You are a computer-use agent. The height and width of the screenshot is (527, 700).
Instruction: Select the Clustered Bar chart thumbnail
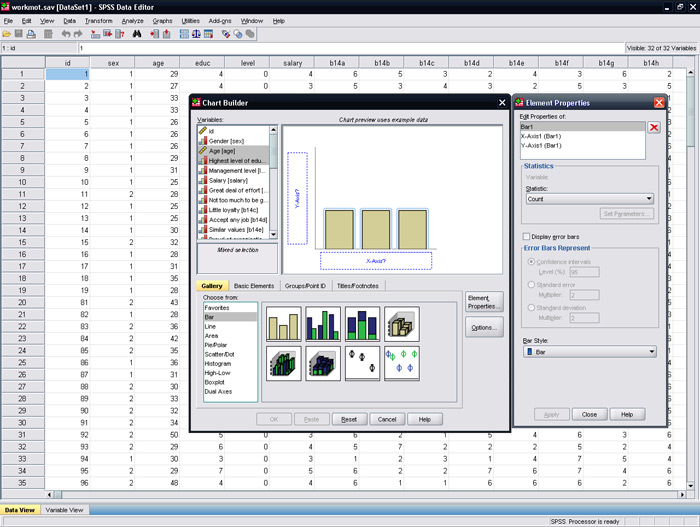pyautogui.click(x=323, y=324)
